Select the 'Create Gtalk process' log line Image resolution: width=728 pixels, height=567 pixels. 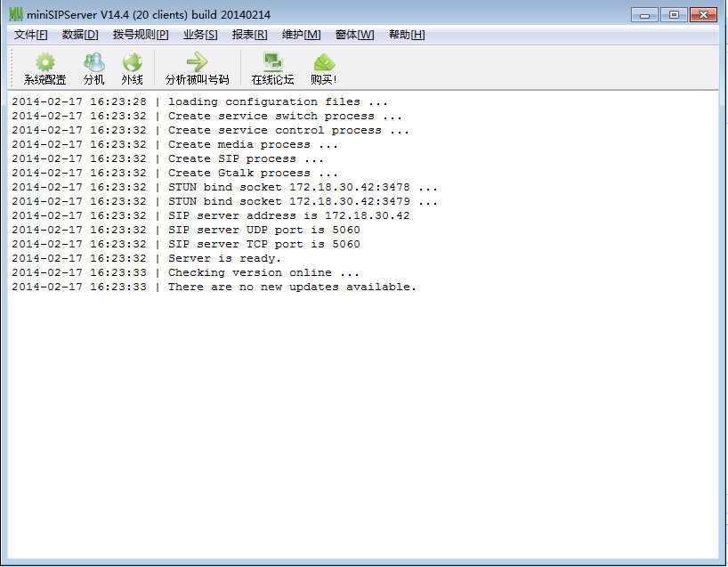tap(174, 174)
